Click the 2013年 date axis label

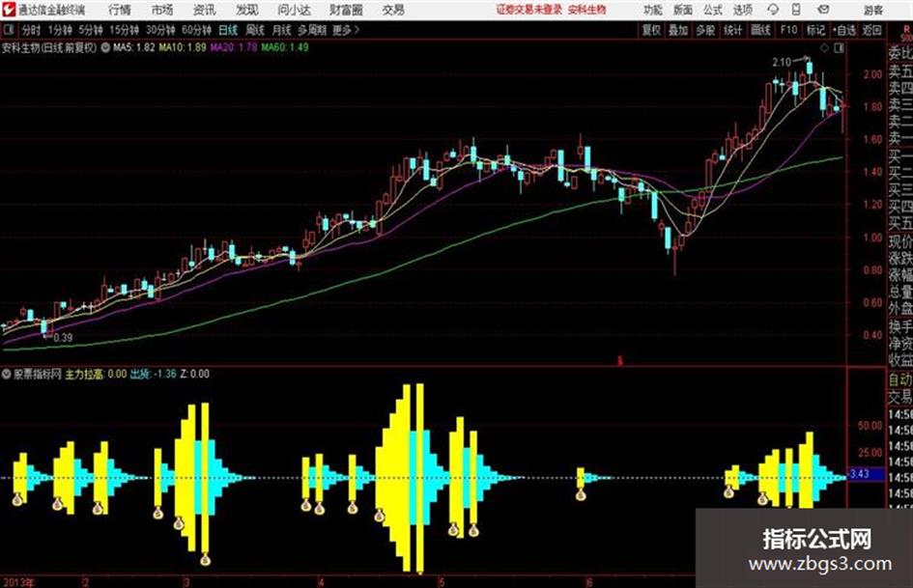(18, 582)
